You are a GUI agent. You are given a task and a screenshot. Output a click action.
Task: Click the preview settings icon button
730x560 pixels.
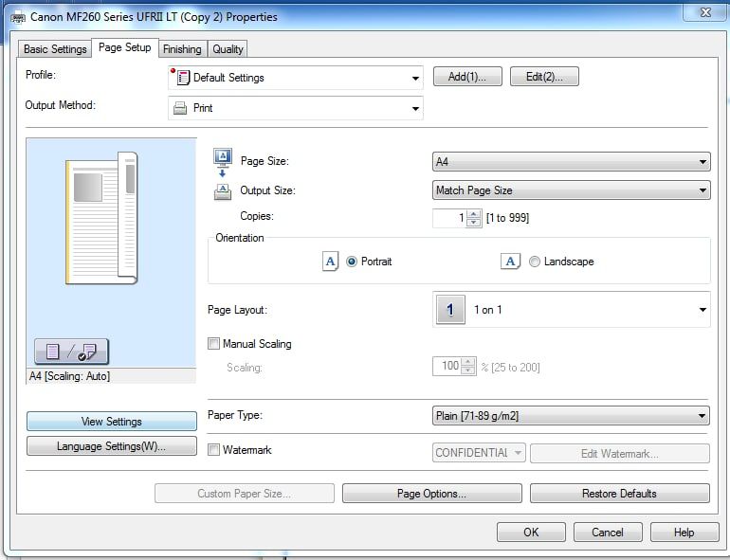(x=71, y=352)
